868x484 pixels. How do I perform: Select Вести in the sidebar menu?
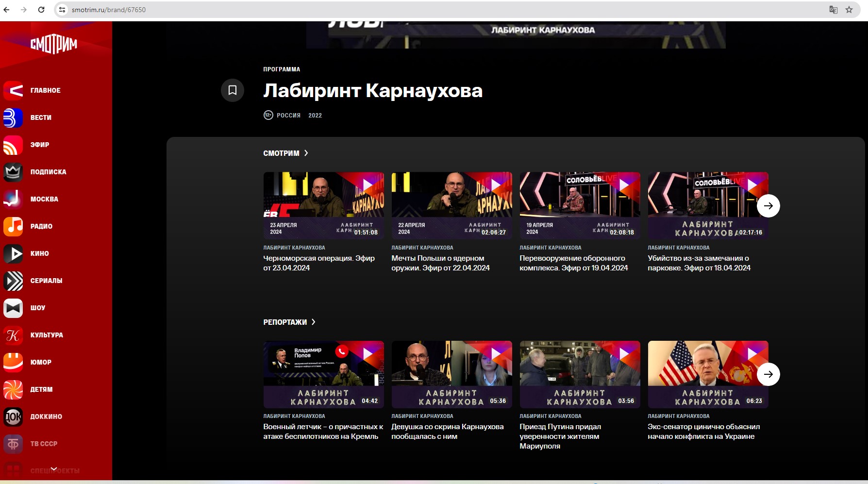(x=41, y=117)
